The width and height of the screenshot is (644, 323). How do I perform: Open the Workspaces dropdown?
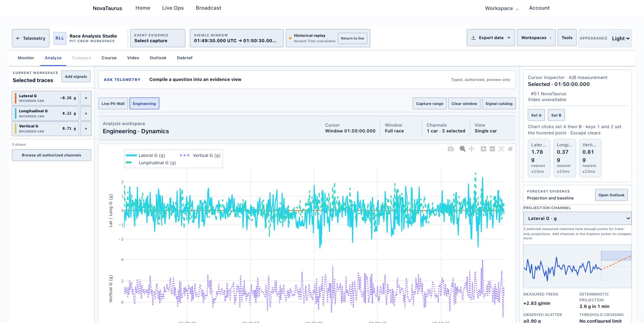click(536, 38)
